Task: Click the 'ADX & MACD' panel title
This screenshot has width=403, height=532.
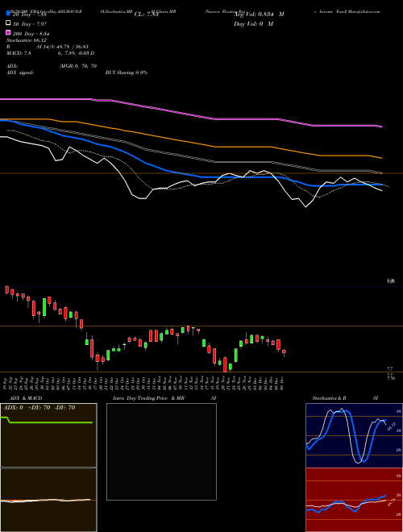Action: (x=26, y=398)
